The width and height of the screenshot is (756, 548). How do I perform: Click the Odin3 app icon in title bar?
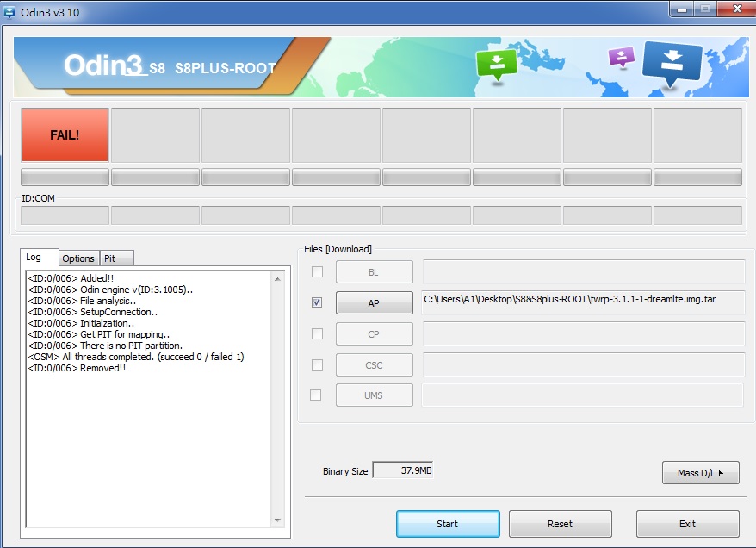[9, 12]
